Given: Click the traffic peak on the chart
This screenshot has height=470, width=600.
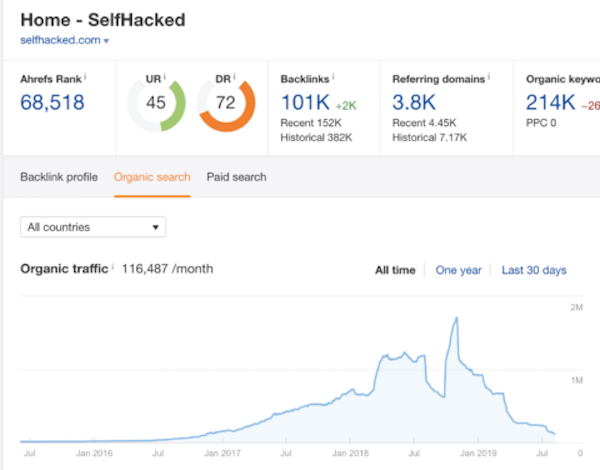Looking at the screenshot, I should 457,318.
